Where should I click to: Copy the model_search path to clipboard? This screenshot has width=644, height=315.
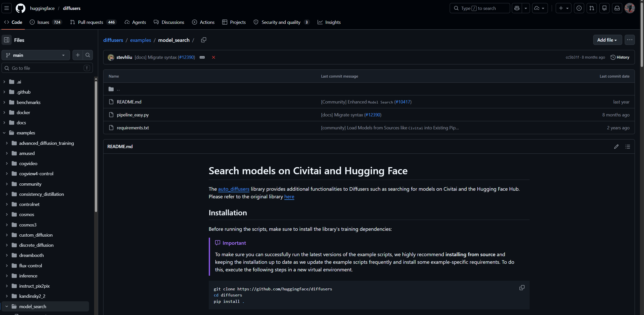tap(203, 40)
